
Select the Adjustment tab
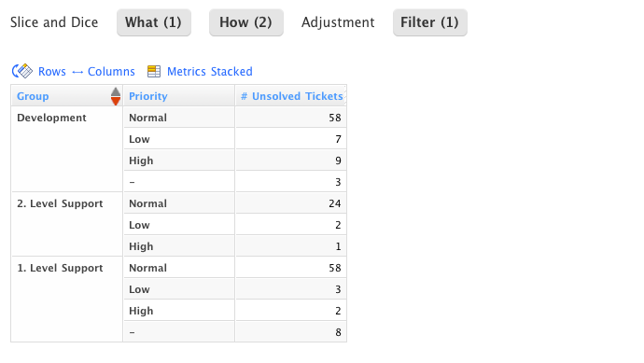click(338, 22)
